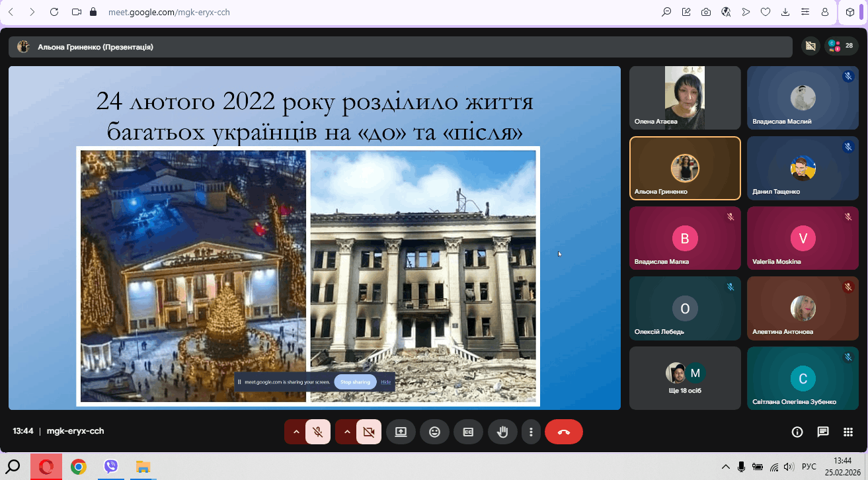Screen dimensions: 868x480
Task: Open the activities grid icon
Action: (x=848, y=432)
